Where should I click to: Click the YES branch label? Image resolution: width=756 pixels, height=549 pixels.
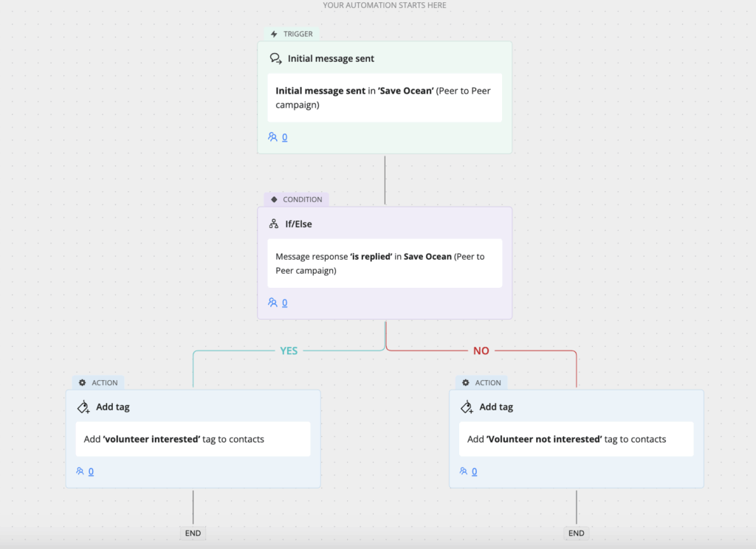pos(289,351)
